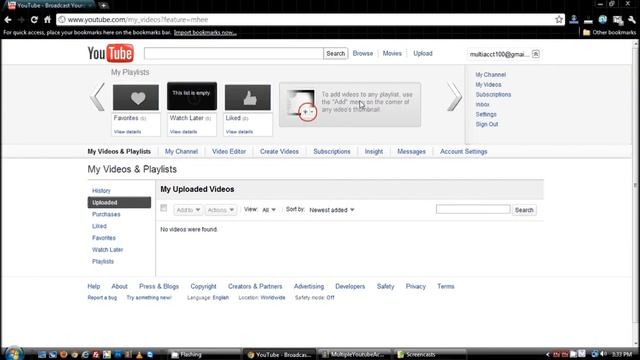Open the Account Settings tab
The width and height of the screenshot is (640, 360).
click(464, 151)
